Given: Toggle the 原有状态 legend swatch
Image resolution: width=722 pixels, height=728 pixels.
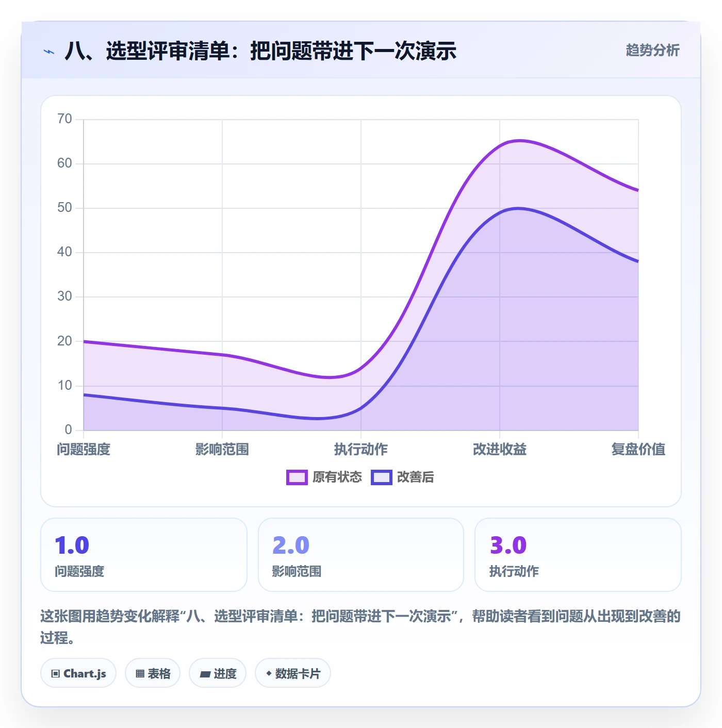Looking at the screenshot, I should point(297,477).
